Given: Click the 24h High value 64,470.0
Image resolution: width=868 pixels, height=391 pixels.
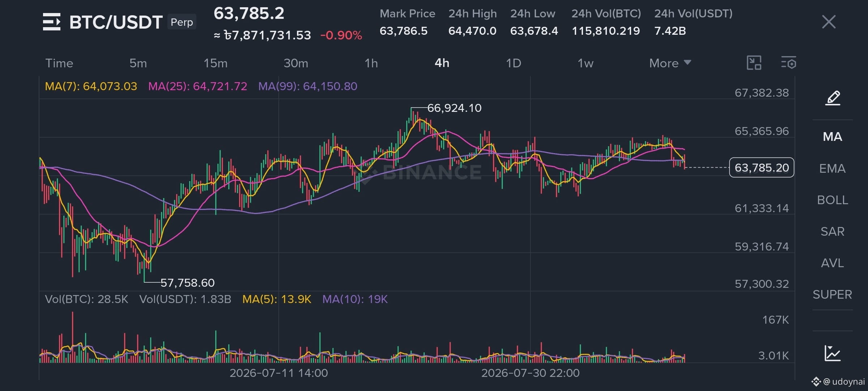Looking at the screenshot, I should pos(472,31).
